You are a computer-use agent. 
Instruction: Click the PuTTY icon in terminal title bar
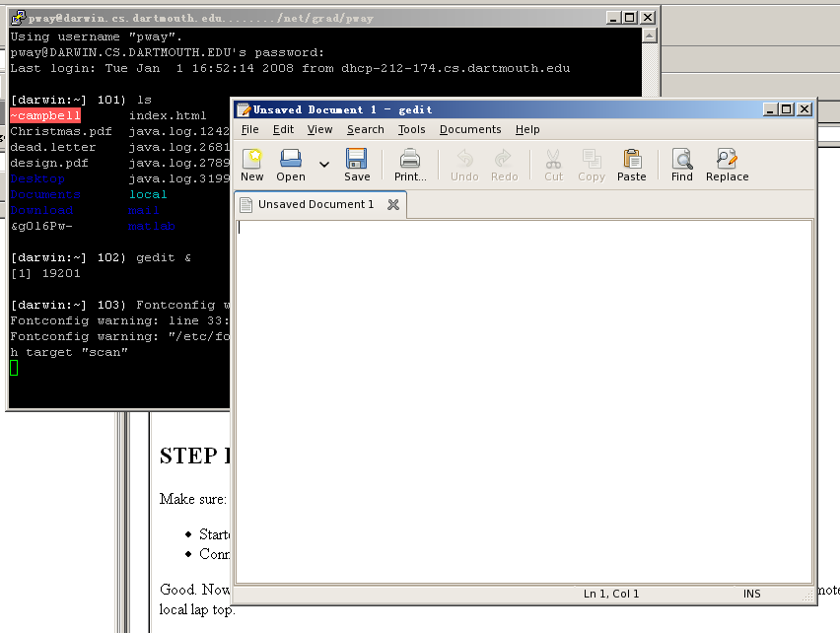coord(18,17)
